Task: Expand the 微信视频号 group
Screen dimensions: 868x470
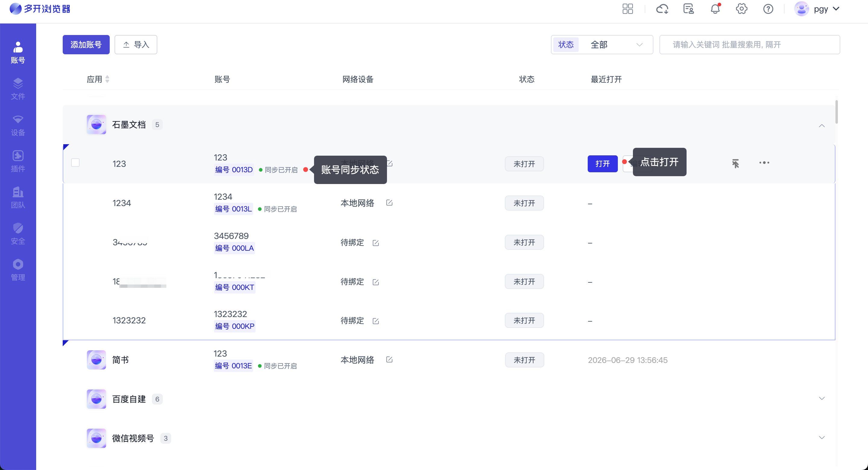Action: (822, 438)
